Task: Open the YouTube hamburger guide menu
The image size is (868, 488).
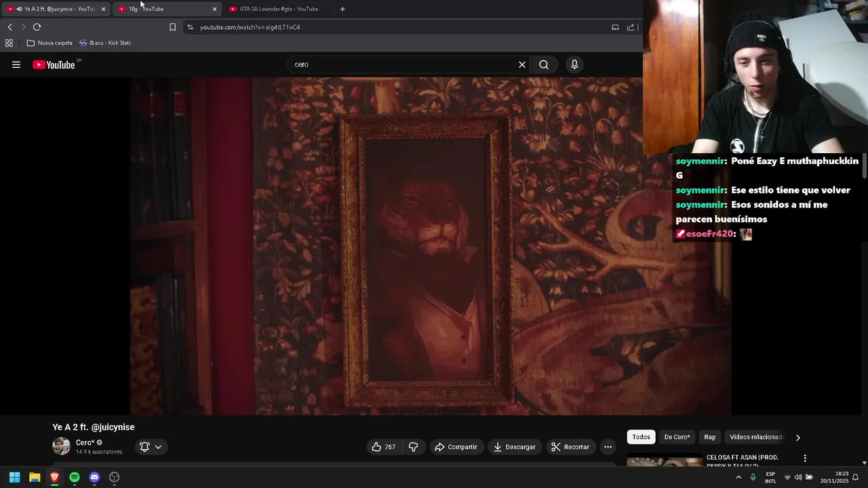Action: (x=16, y=65)
